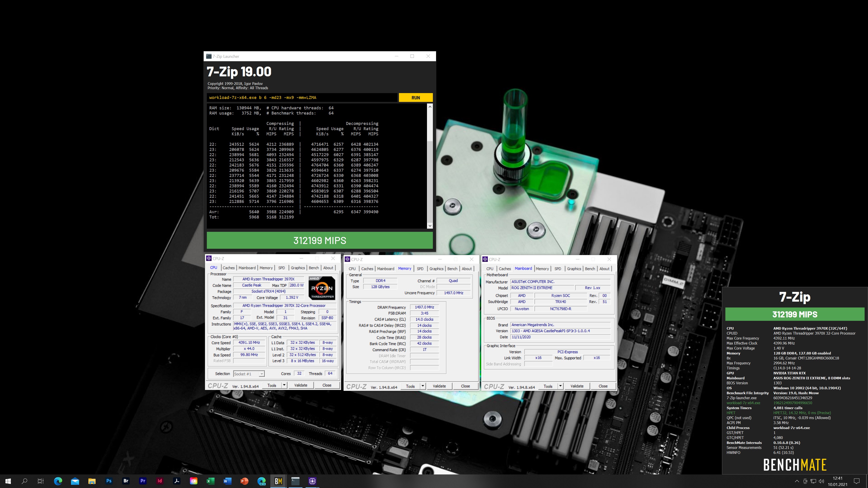Click the HPET timer line in BenchMate panel
This screenshot has width=868, height=488.
click(x=779, y=413)
